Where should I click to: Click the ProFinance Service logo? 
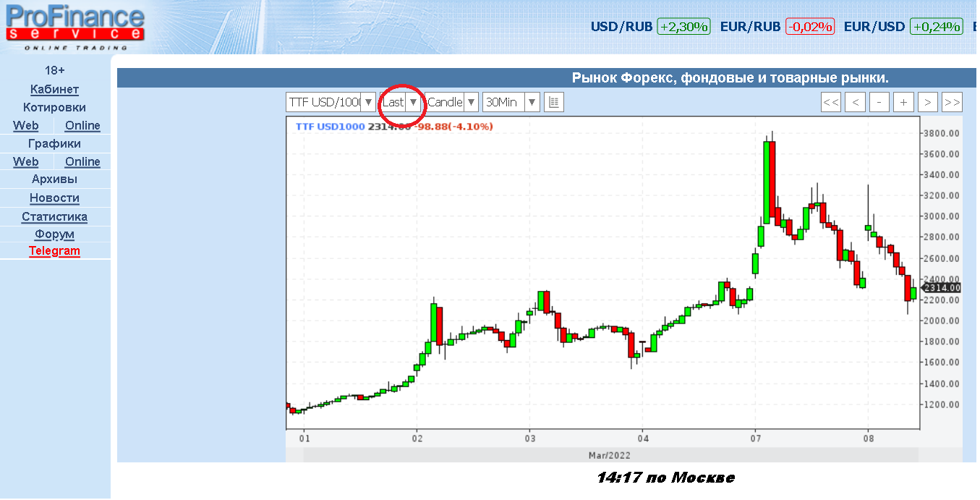click(74, 27)
